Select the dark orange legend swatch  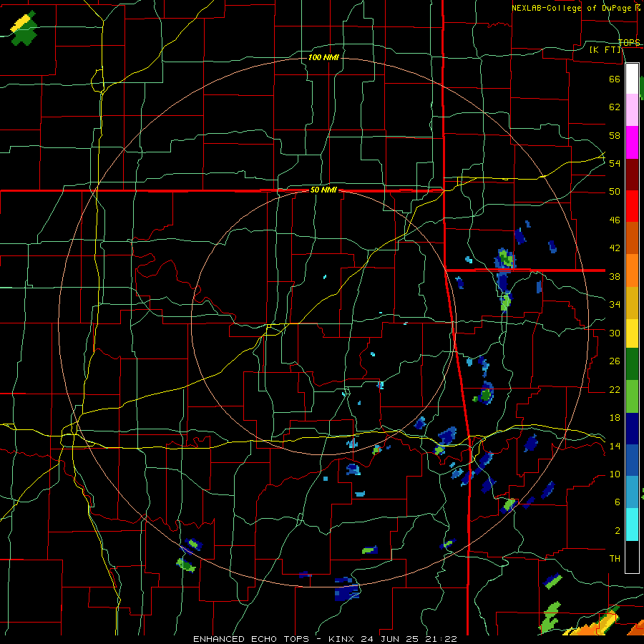click(x=632, y=238)
